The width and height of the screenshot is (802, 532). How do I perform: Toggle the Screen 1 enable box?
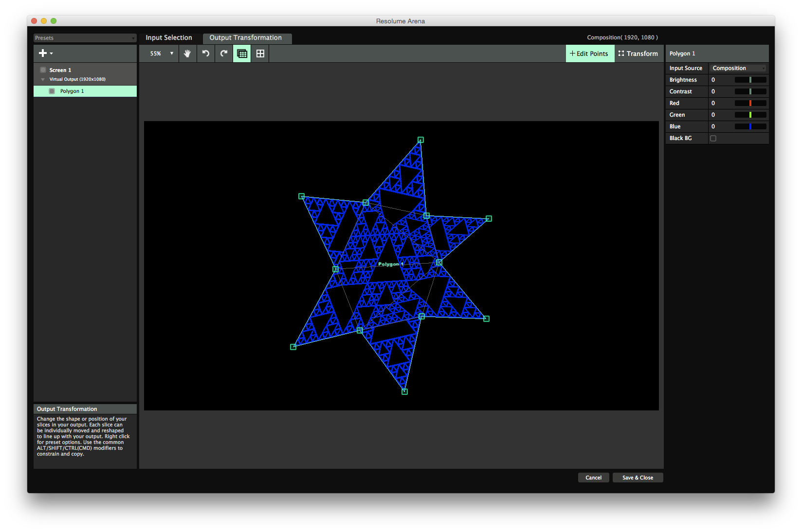pos(43,70)
